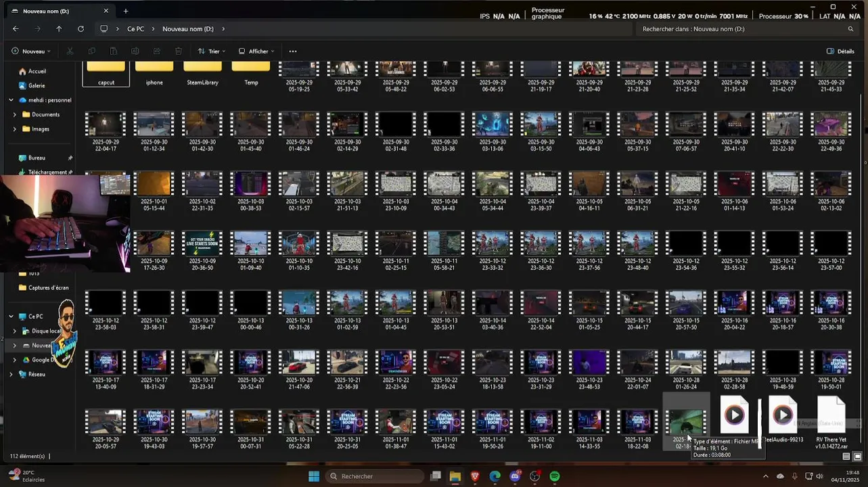Viewport: 868px width, 487px height.
Task: Open the Trier sort dropdown
Action: click(x=212, y=51)
